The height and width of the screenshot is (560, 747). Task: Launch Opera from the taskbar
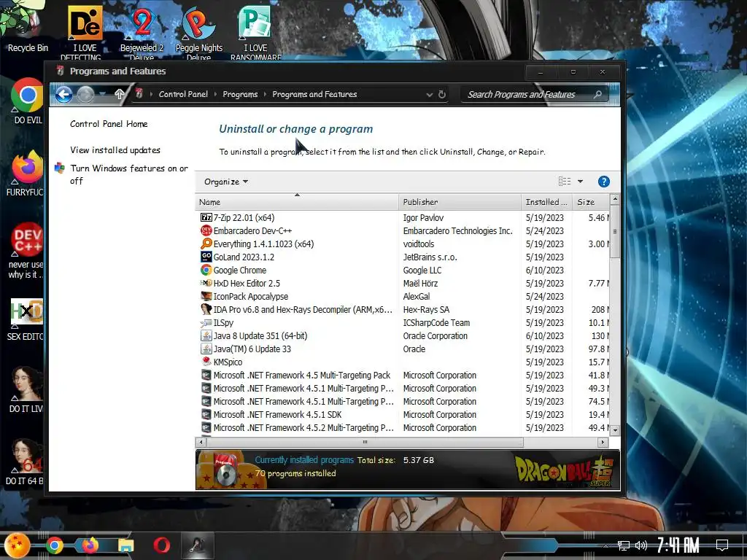pos(161,545)
